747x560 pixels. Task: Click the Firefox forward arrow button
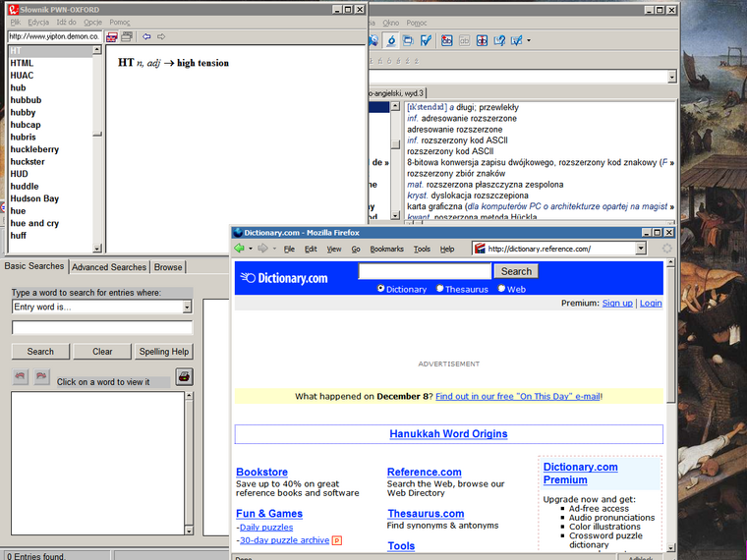262,249
